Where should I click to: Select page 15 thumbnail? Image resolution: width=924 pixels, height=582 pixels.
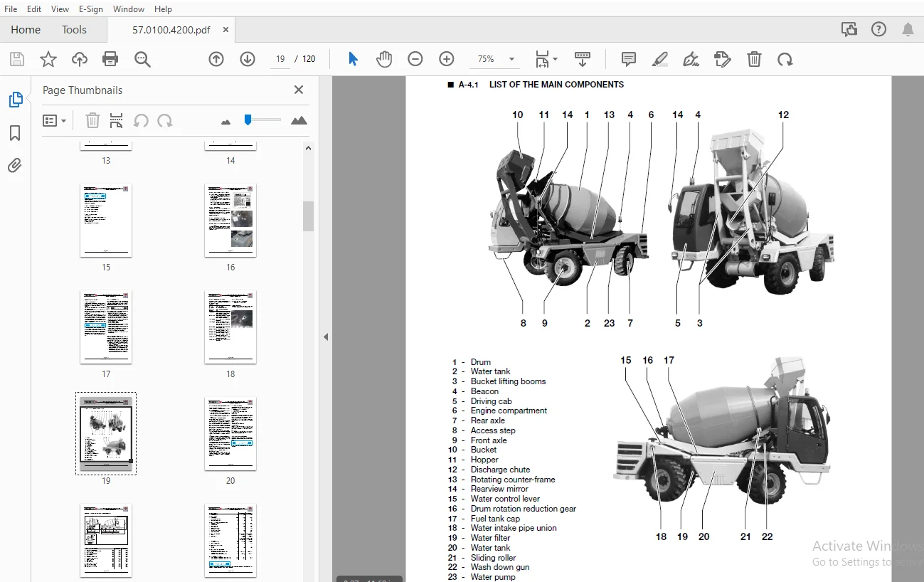click(x=106, y=220)
